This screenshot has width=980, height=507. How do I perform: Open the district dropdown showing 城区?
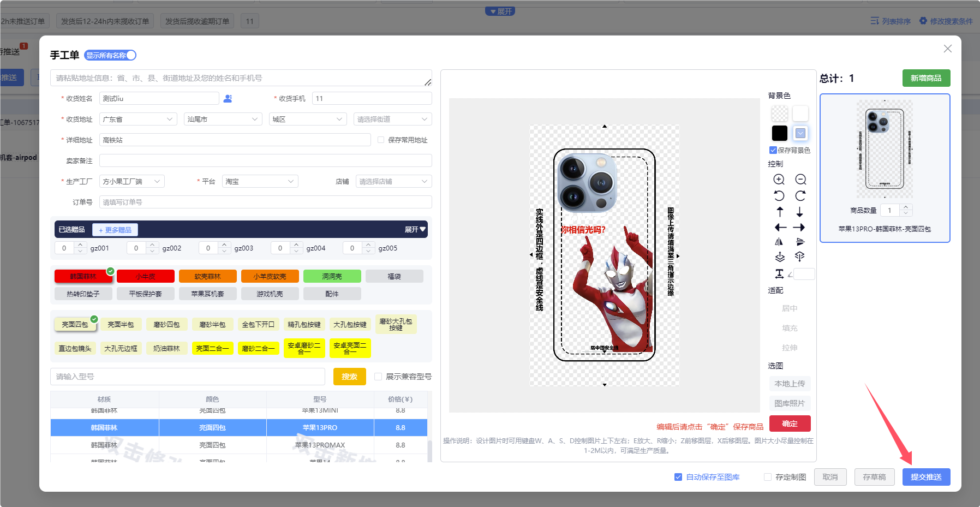308,119
